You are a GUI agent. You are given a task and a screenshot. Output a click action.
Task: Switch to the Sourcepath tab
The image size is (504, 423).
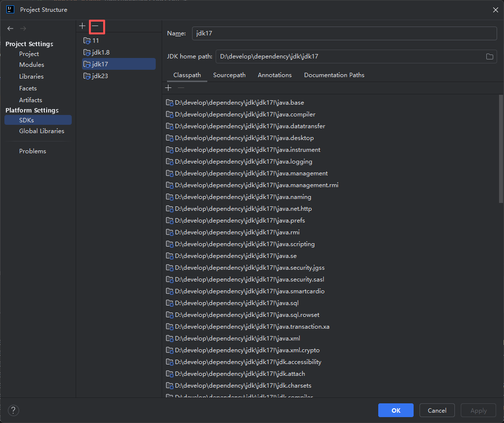229,75
